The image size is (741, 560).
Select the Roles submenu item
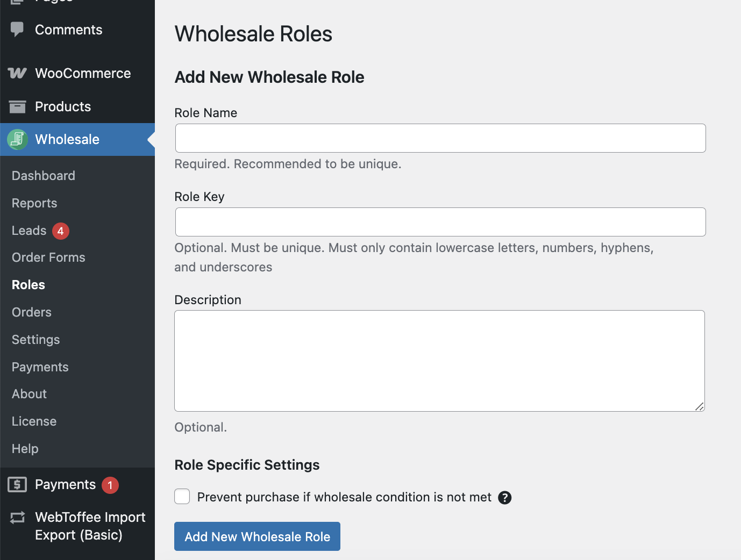[28, 285]
